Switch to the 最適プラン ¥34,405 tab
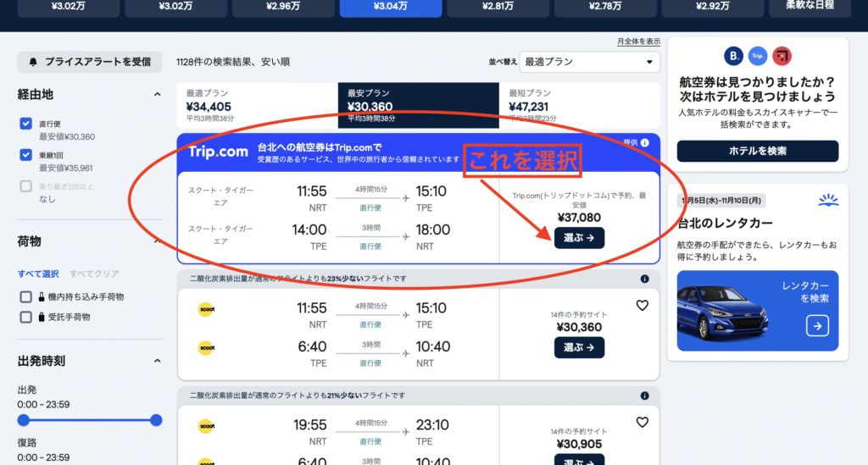868x465 pixels. [258, 105]
